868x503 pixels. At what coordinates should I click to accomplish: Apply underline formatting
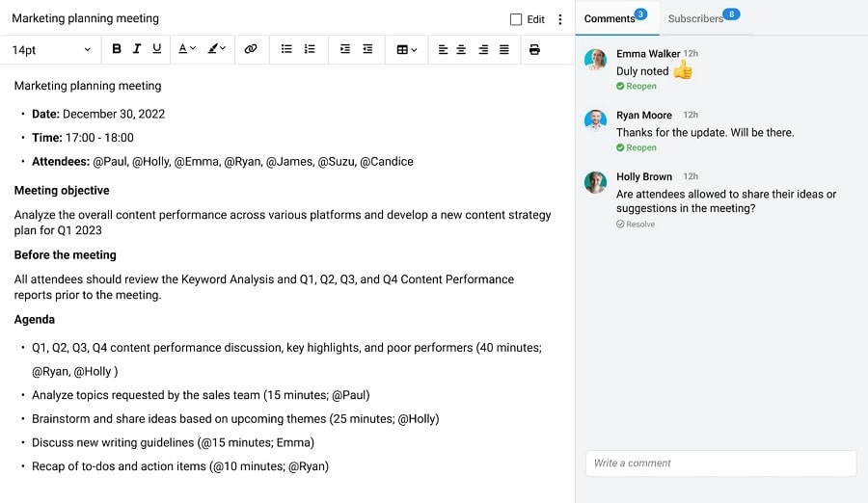coord(156,49)
